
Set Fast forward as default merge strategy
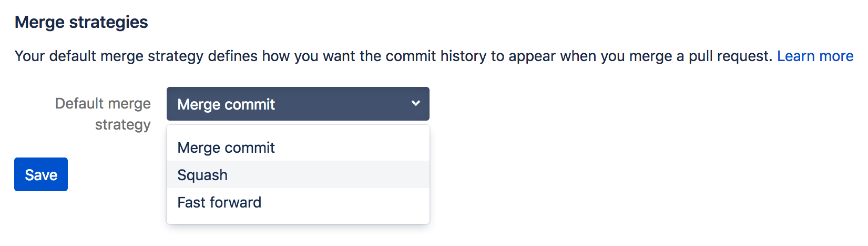pyautogui.click(x=220, y=202)
